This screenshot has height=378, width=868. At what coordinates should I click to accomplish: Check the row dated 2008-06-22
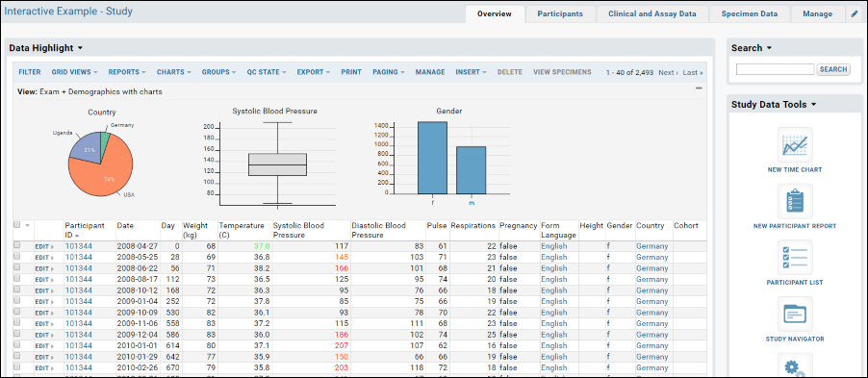[16, 267]
